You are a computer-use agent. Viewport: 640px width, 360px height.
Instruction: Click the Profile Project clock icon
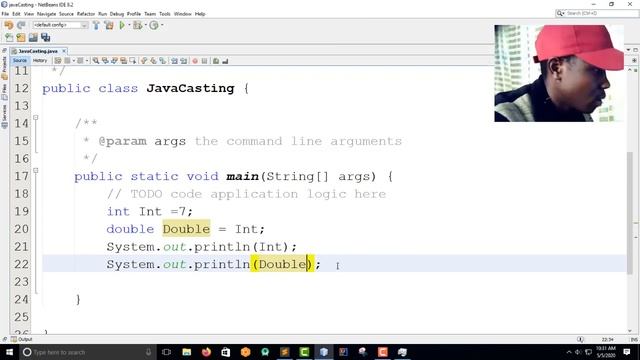154,25
